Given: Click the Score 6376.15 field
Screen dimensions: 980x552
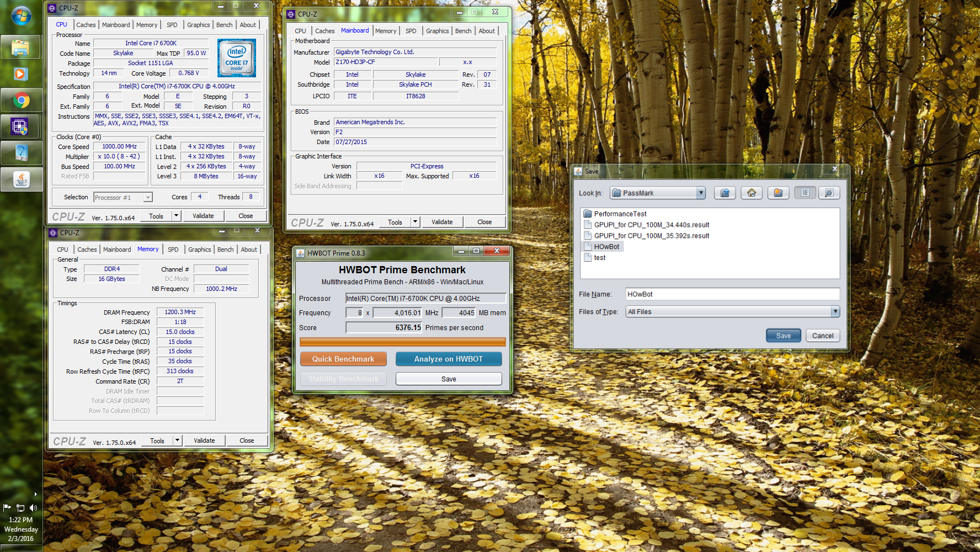Looking at the screenshot, I should coord(384,327).
